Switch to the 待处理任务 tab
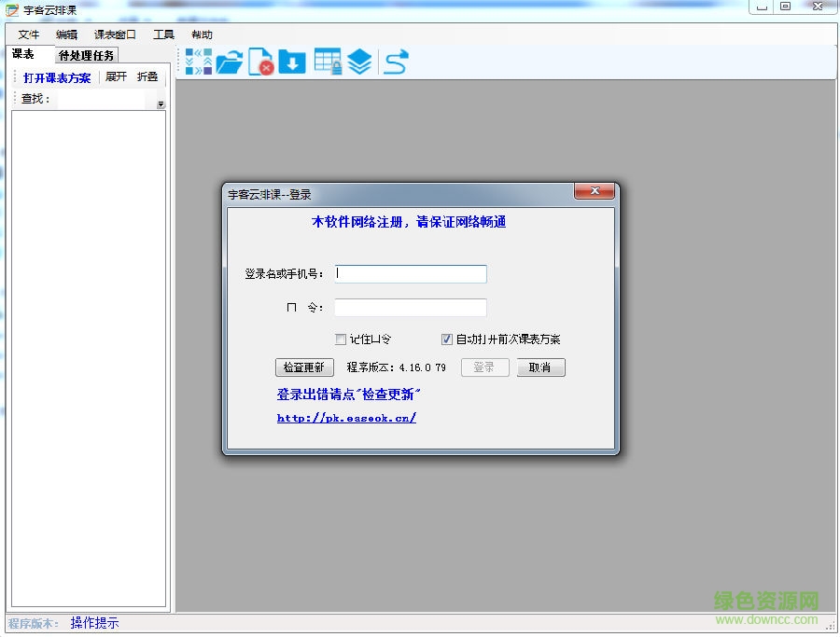The width and height of the screenshot is (840, 637). [87, 56]
